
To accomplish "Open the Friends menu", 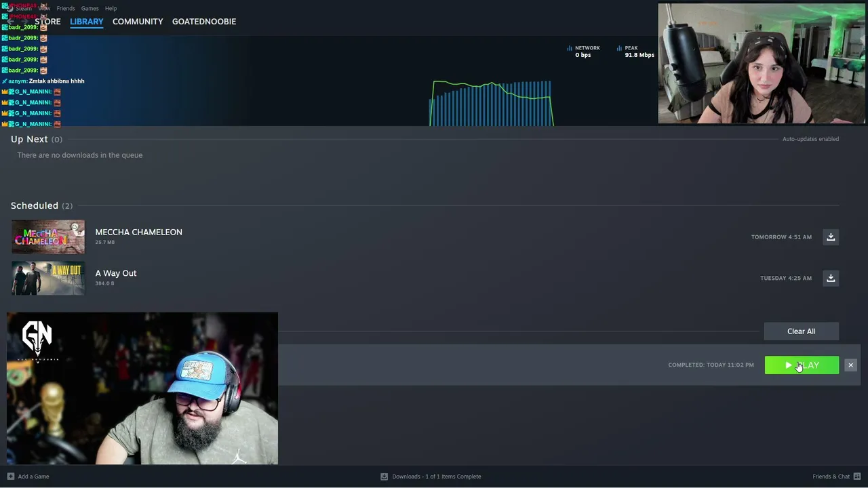I will pyautogui.click(x=66, y=8).
